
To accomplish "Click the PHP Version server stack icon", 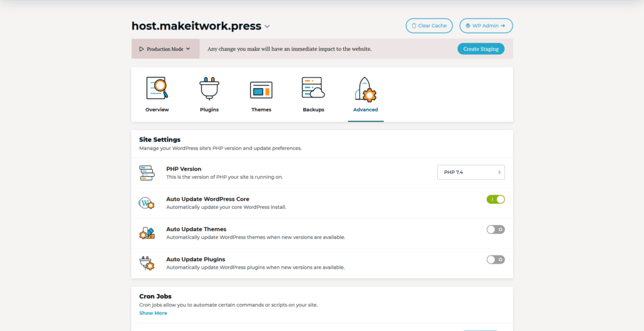I will (147, 172).
